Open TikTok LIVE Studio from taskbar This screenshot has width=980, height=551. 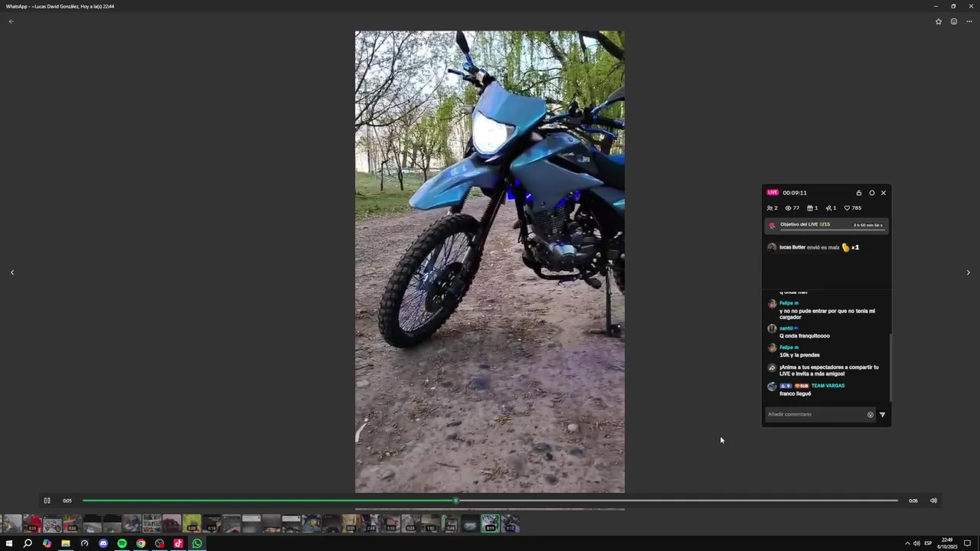pos(178,543)
